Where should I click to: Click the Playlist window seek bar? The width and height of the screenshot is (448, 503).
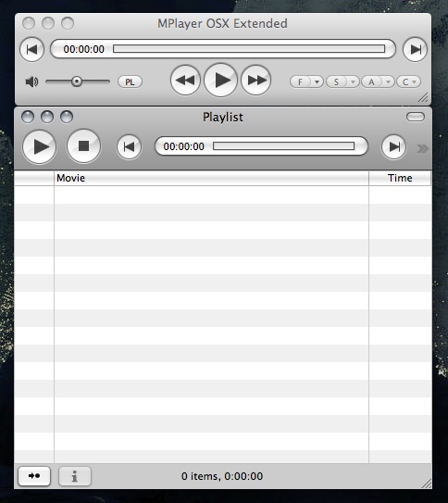(x=283, y=146)
